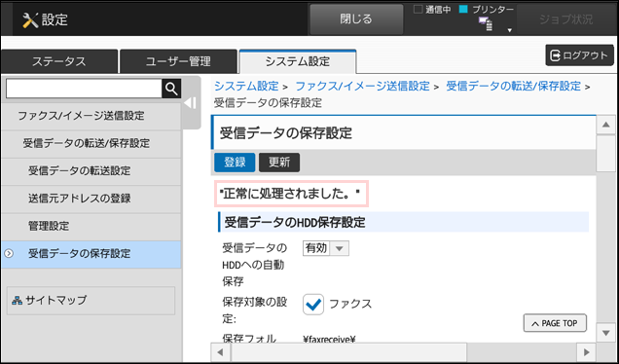Screen dimensions: 619x364
Task: Select 受信データの転送/保存設定 in sidebar
Action: click(91, 144)
